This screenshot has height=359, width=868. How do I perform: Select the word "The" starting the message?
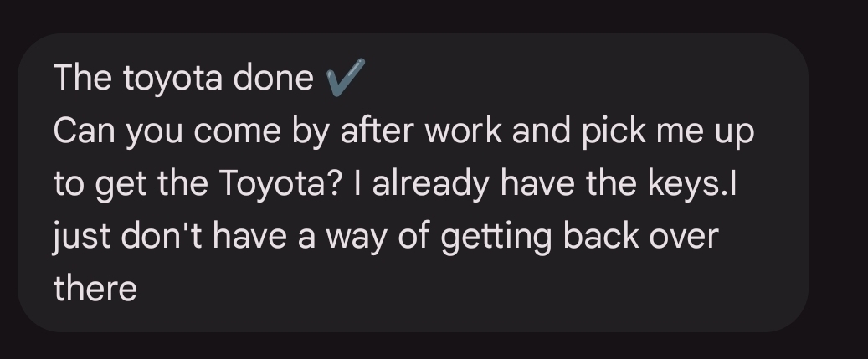83,79
